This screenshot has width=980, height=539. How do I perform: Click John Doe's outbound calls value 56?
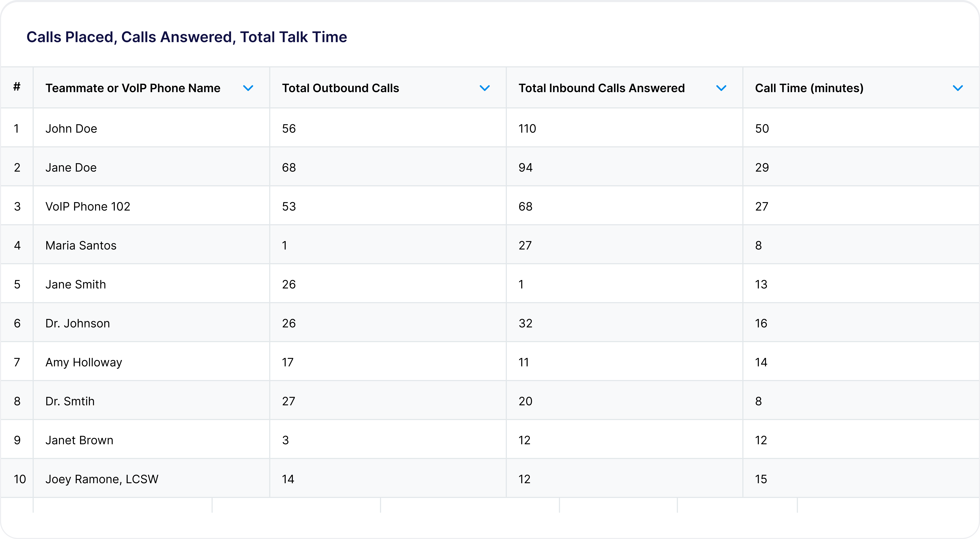point(289,129)
